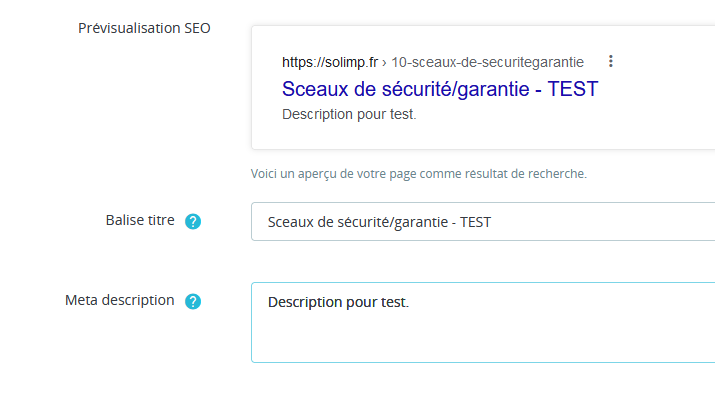Click the › separator in the preview URL

tap(384, 62)
